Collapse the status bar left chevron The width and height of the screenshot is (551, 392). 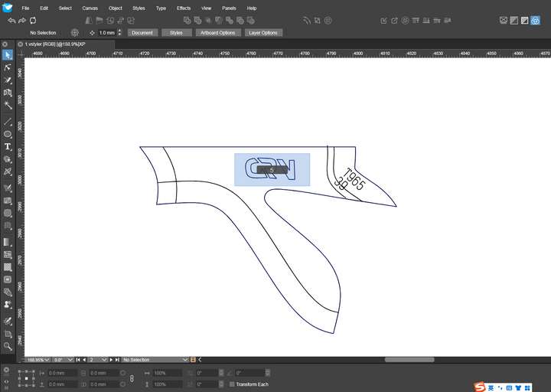pyautogui.click(x=200, y=360)
